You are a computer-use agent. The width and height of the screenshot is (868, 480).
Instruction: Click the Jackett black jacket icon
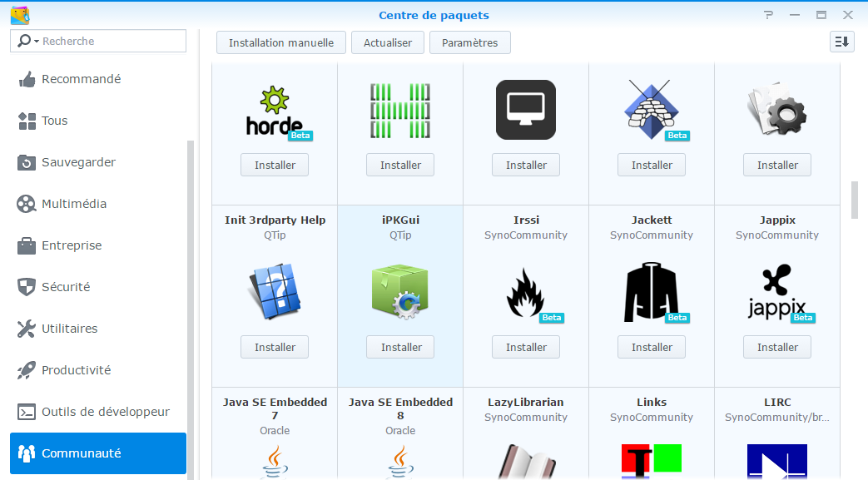tap(652, 292)
